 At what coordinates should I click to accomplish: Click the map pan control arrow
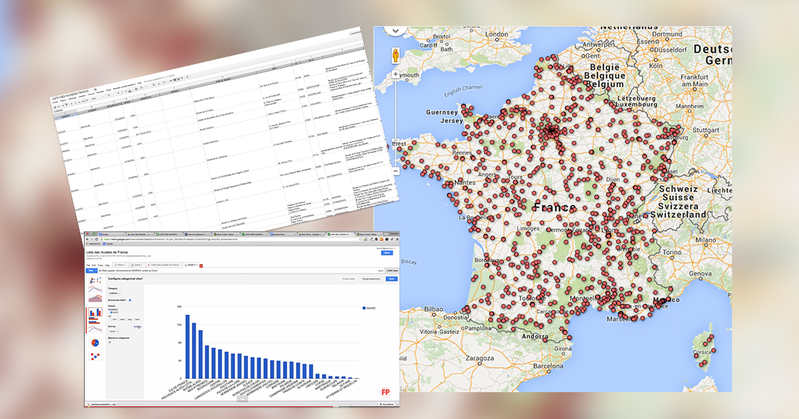coord(395,31)
